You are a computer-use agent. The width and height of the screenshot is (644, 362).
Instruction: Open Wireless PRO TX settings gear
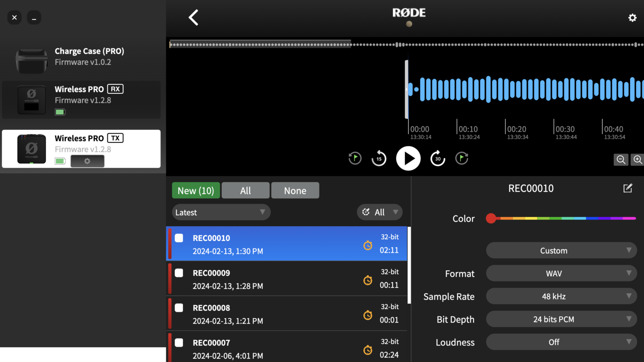pos(87,161)
